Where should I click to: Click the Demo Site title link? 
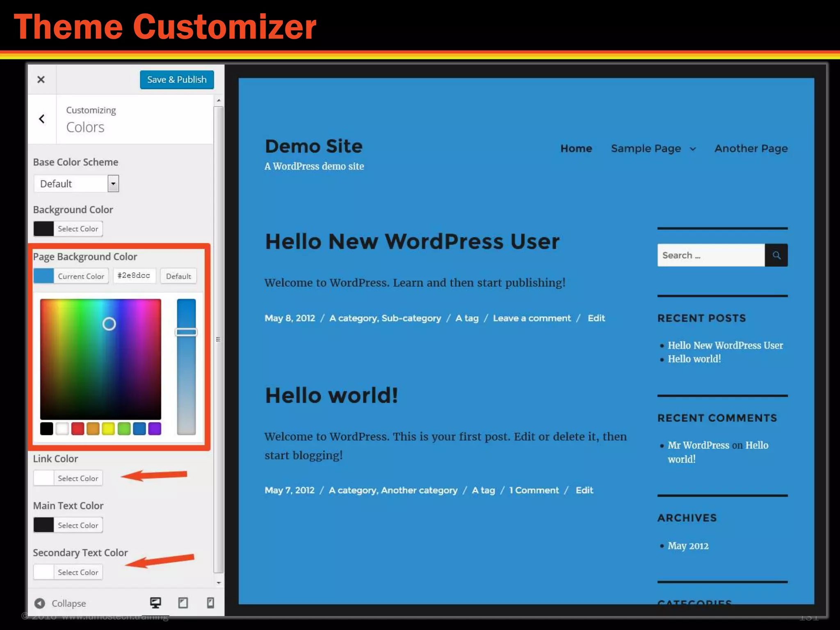point(314,146)
